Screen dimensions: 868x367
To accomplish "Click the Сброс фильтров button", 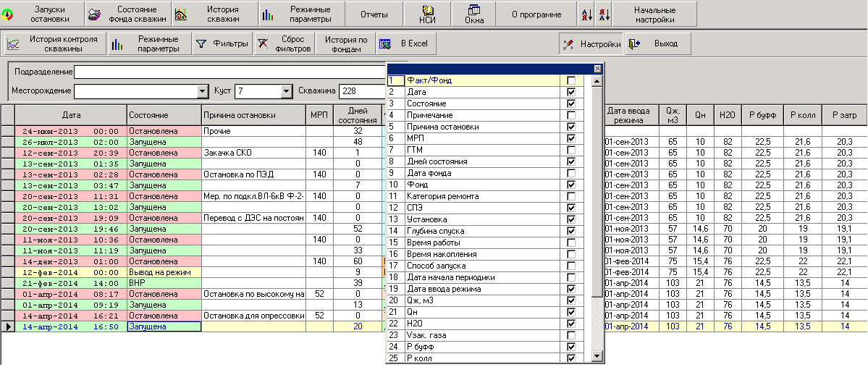I will (285, 43).
